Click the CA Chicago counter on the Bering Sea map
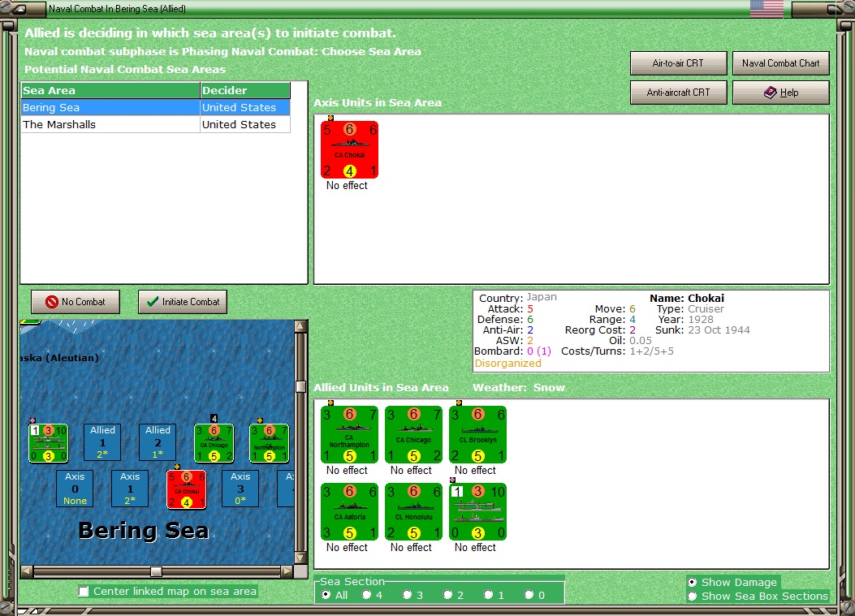Viewport: 855px width, 616px height. click(x=214, y=443)
